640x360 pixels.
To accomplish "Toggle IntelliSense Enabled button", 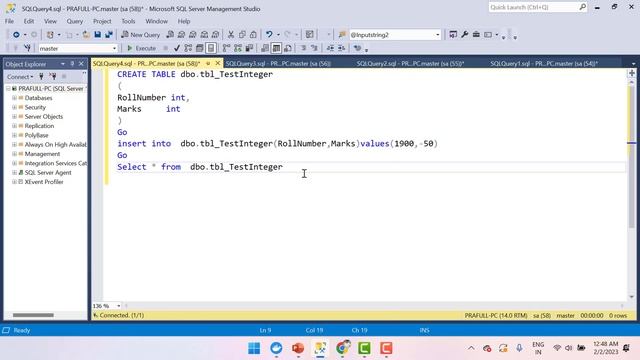I will pos(211,48).
